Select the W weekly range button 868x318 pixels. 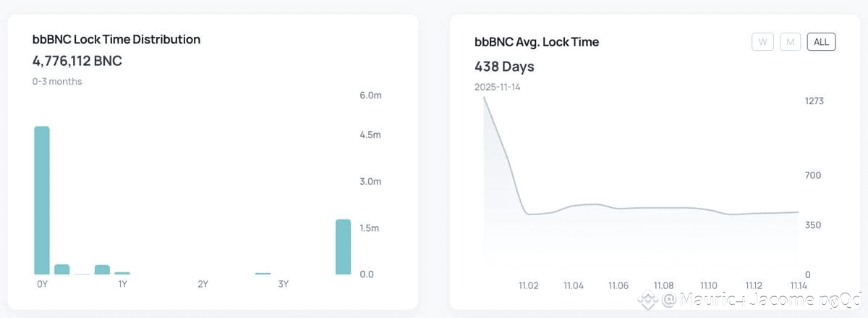click(762, 42)
